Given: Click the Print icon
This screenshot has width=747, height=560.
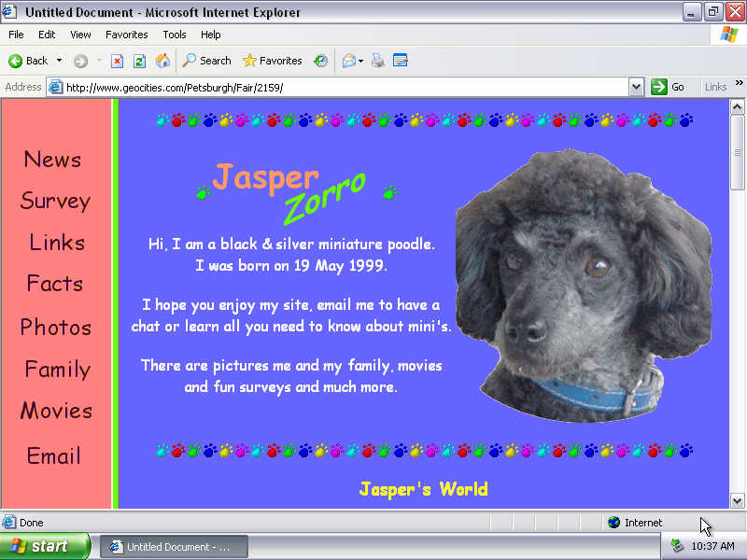Looking at the screenshot, I should tap(378, 61).
